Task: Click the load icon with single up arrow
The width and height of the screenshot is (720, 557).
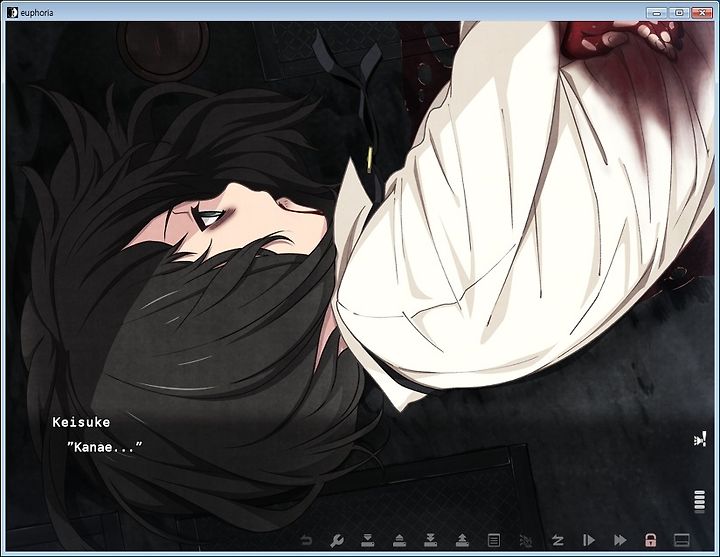Action: coord(399,540)
